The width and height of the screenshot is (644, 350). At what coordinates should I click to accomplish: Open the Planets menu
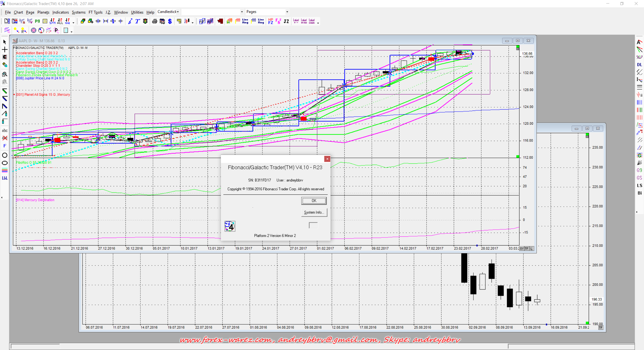43,12
